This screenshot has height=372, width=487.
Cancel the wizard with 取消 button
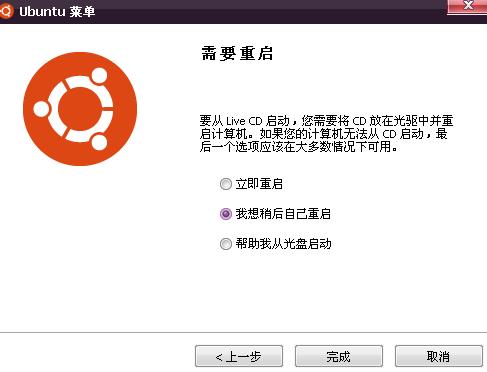coord(439,356)
